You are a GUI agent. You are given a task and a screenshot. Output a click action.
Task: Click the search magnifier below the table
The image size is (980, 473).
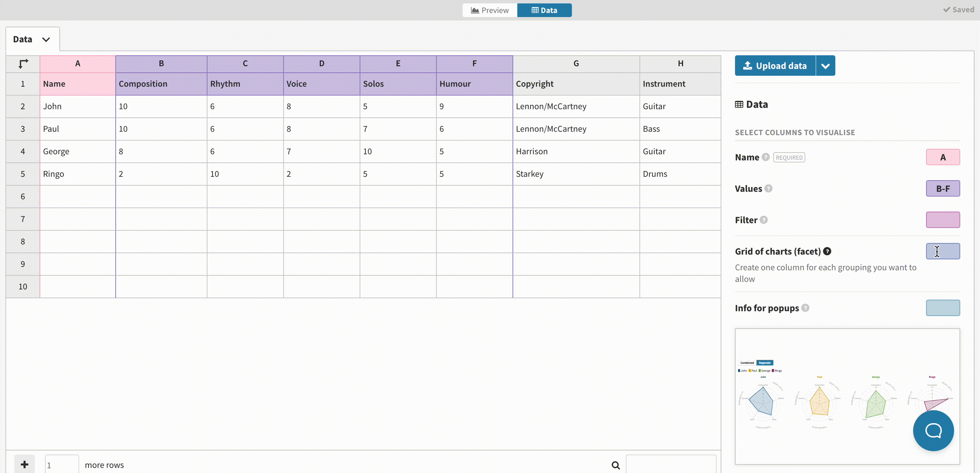tap(615, 464)
